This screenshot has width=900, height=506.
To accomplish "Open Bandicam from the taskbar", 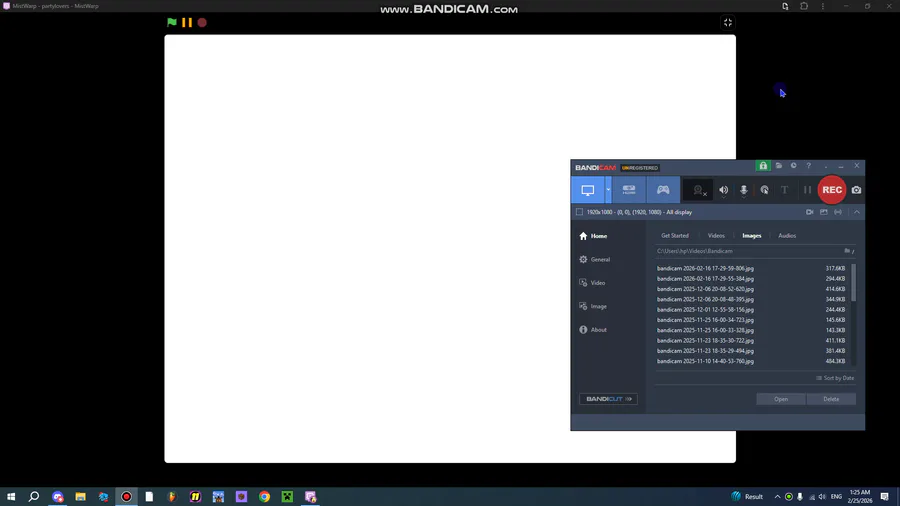I will pos(126,496).
